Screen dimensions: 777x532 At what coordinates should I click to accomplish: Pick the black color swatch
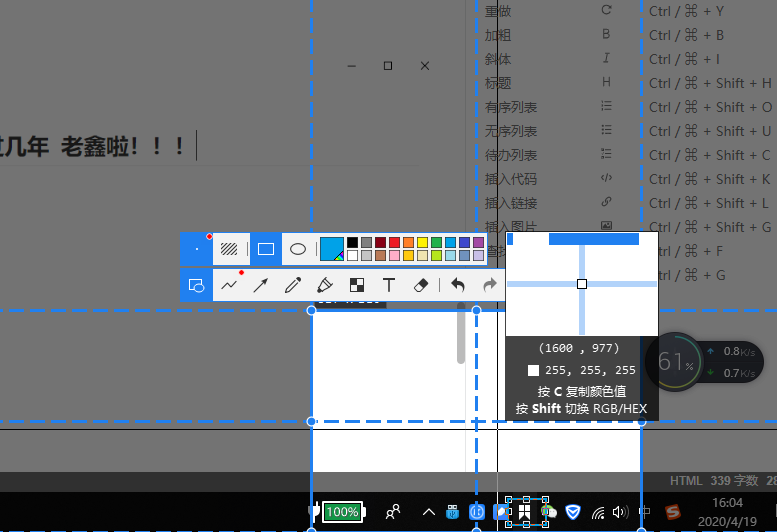352,242
